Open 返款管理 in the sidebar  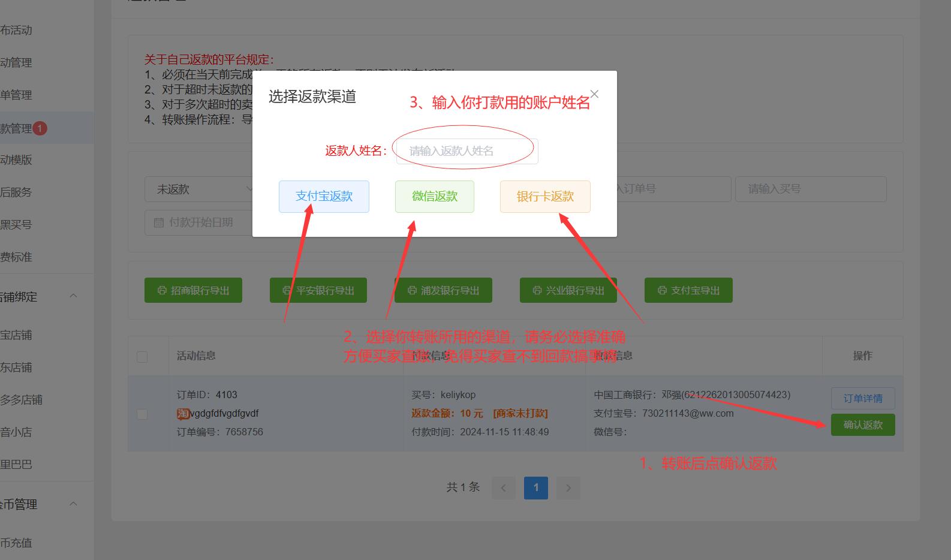tap(17, 128)
